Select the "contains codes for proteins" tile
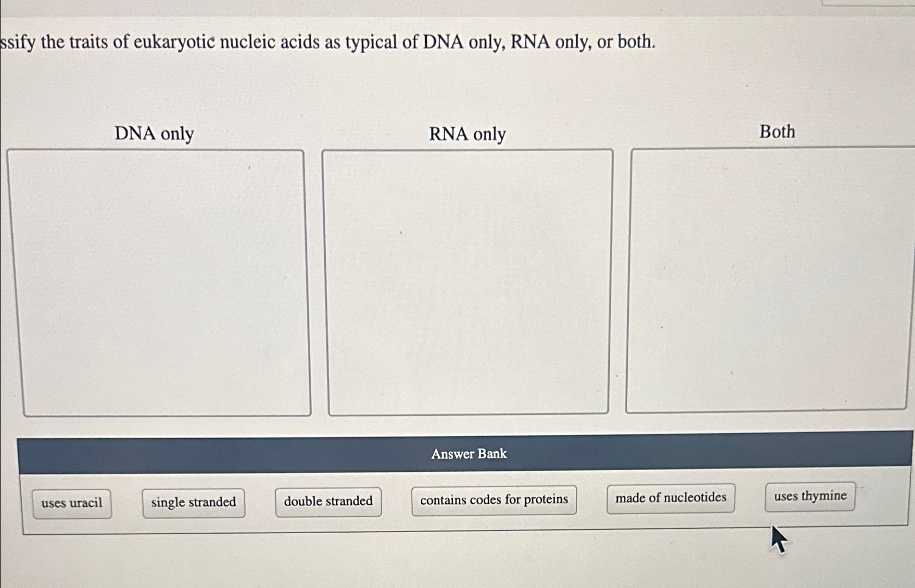 (494, 498)
